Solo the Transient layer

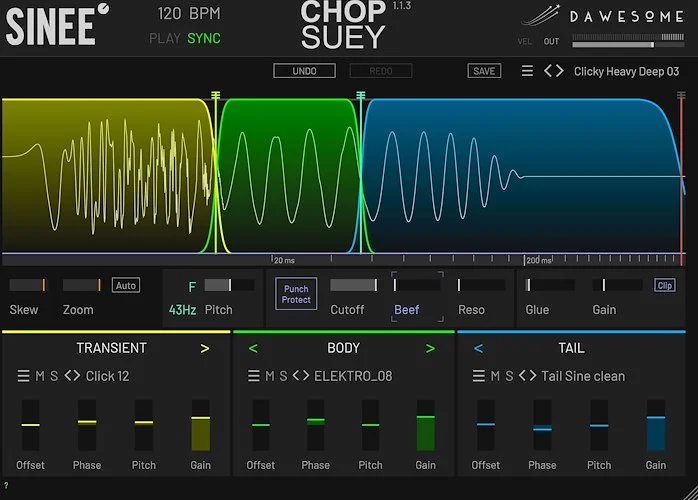click(54, 376)
